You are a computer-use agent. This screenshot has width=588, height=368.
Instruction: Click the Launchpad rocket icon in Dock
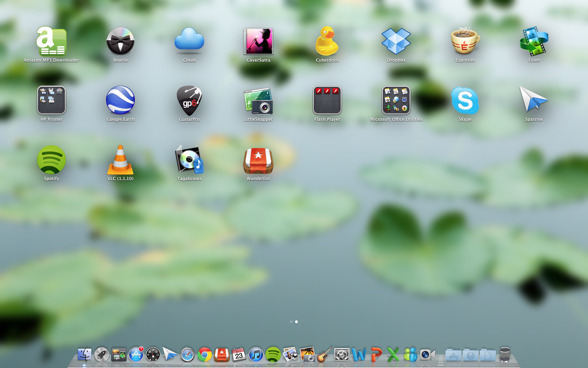pyautogui.click(x=101, y=355)
